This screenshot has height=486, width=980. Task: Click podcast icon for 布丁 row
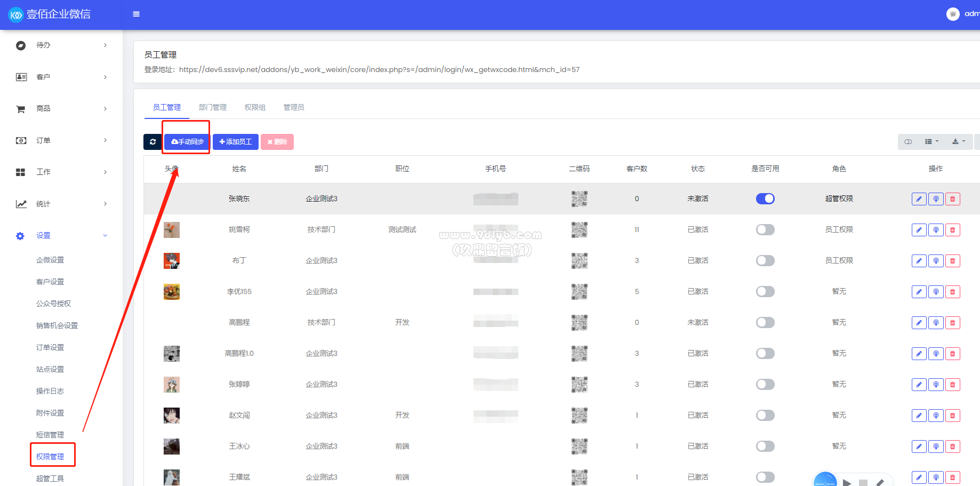click(x=936, y=261)
